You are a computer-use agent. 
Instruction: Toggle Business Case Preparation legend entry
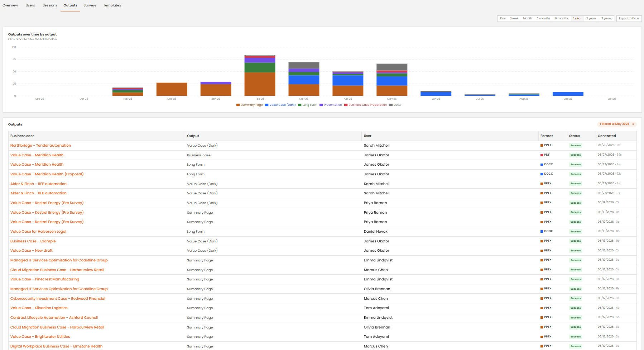[x=365, y=105]
